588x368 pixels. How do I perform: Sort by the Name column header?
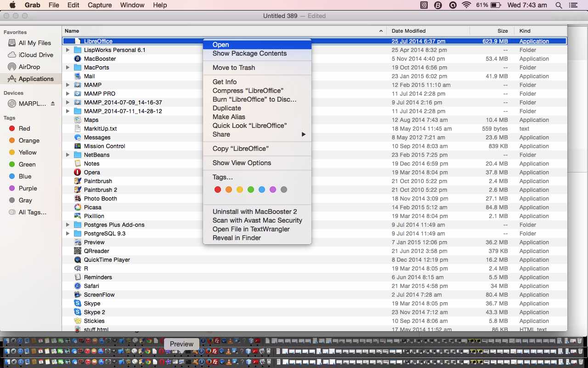[x=224, y=31]
